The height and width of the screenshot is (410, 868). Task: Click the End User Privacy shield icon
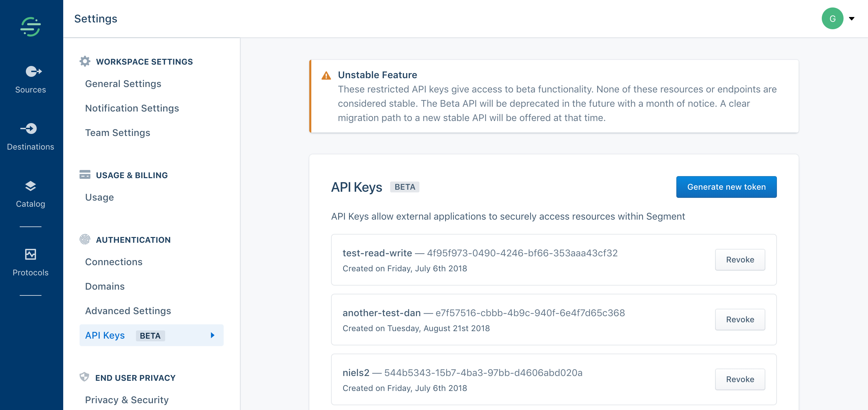[x=84, y=377]
